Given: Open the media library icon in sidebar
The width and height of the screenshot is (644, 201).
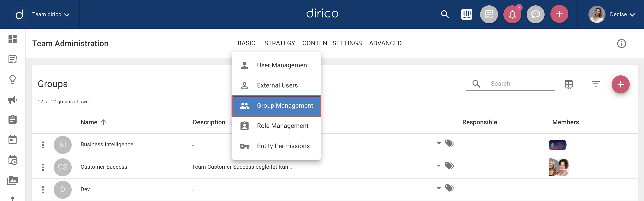Looking at the screenshot, I should point(13,180).
